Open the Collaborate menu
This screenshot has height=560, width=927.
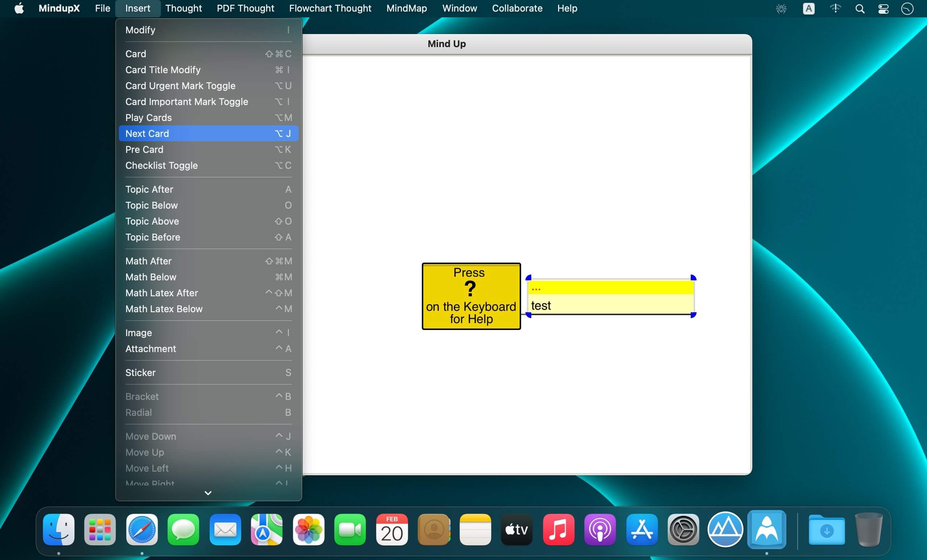[x=517, y=8]
